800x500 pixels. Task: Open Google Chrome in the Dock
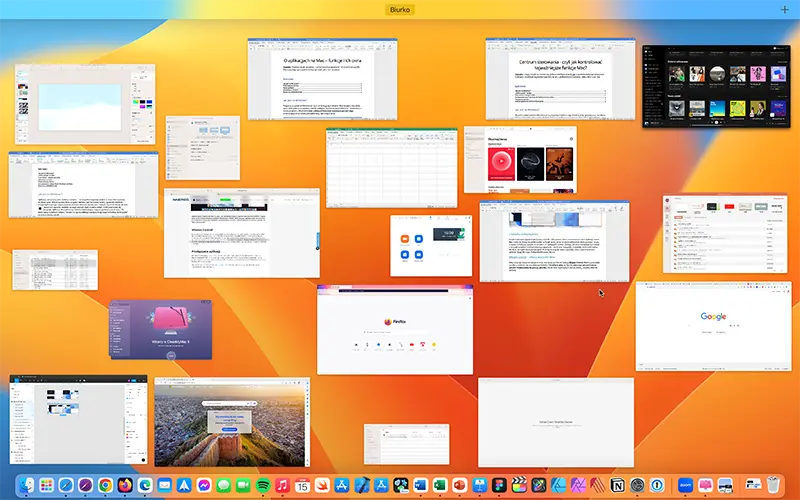click(x=105, y=485)
